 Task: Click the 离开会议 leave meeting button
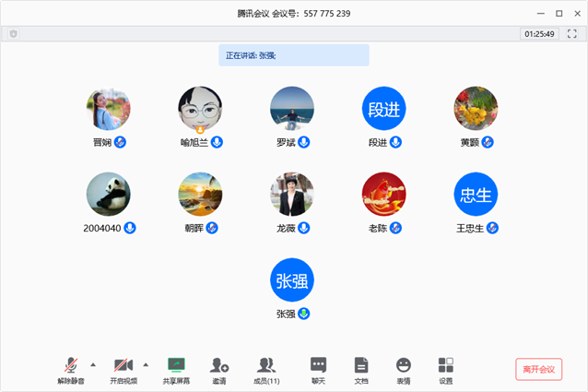pos(538,369)
